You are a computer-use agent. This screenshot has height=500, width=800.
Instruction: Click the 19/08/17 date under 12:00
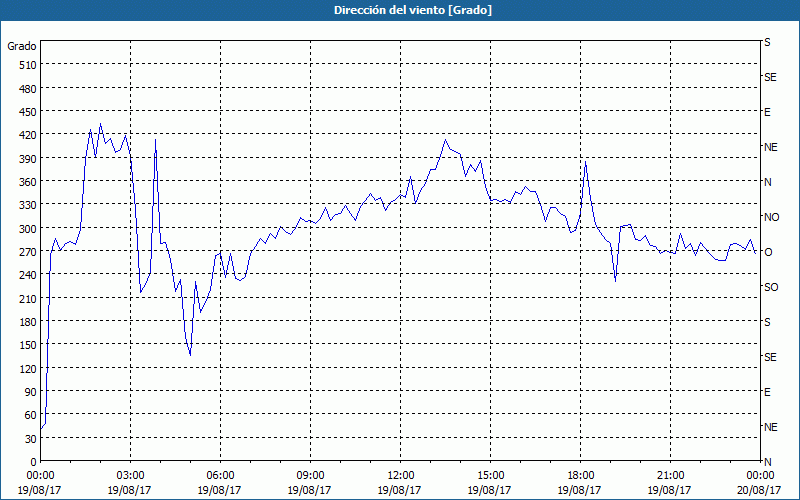399,490
